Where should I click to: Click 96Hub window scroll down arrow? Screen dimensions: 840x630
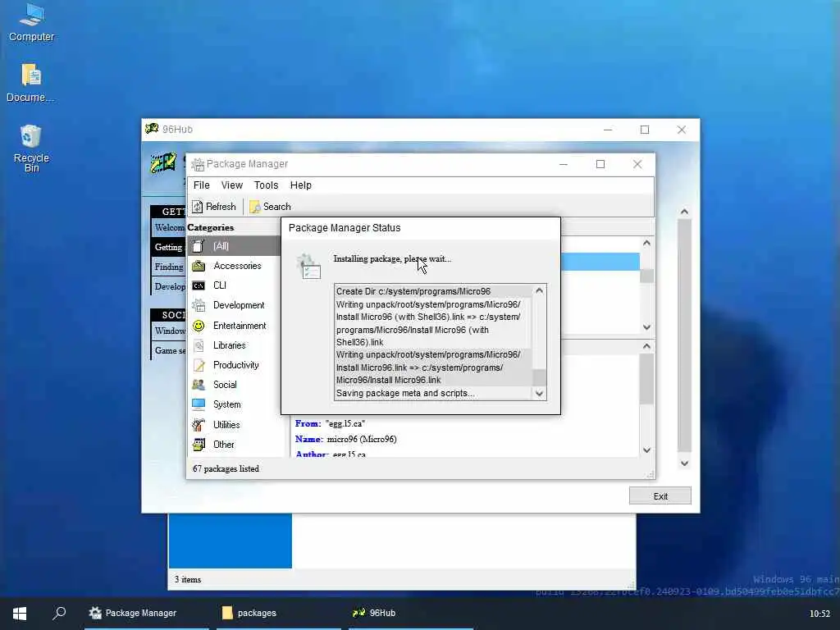coord(684,463)
